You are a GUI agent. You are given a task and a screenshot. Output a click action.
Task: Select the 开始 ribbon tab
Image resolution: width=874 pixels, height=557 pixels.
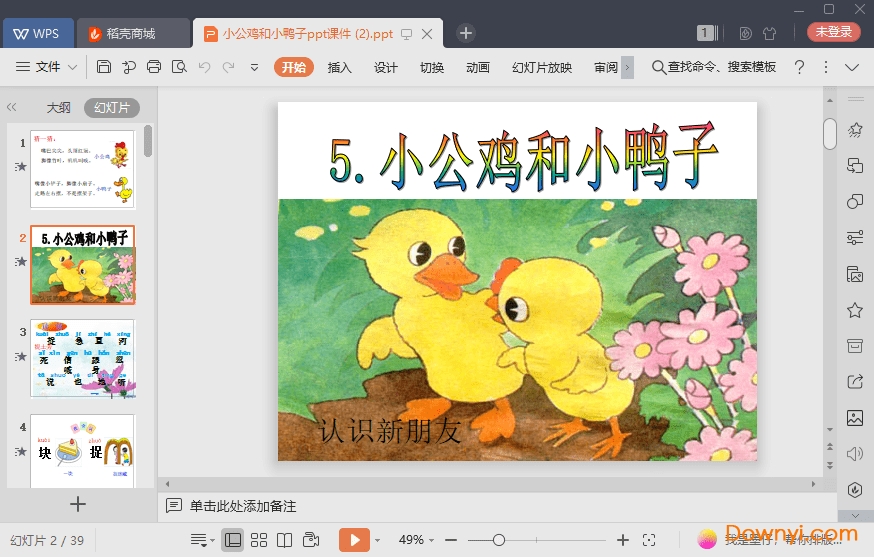[x=294, y=67]
